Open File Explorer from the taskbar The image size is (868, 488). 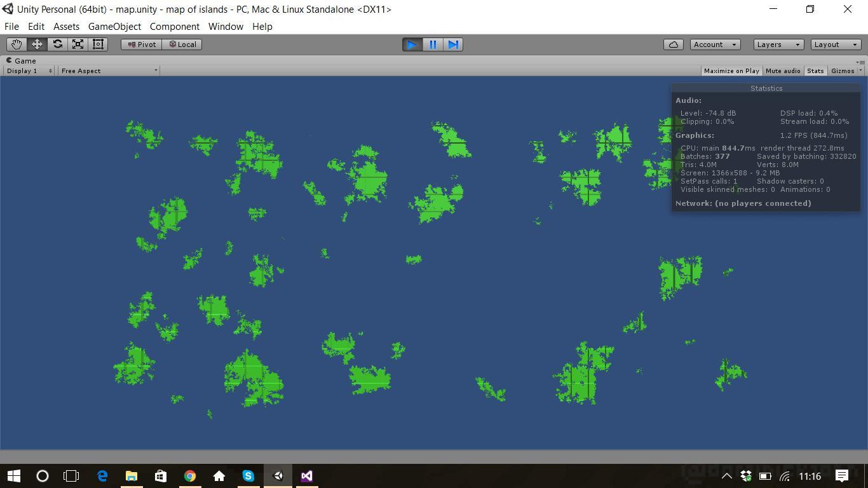[x=132, y=476]
